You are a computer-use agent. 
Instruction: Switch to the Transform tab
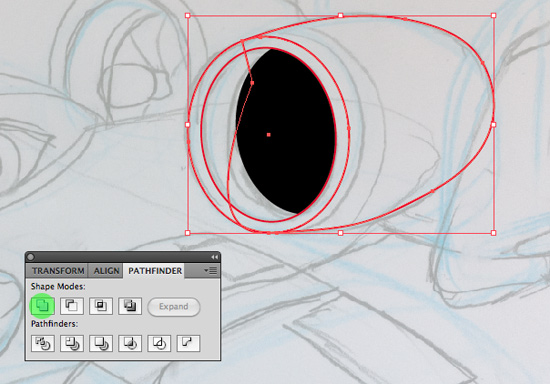tap(58, 271)
